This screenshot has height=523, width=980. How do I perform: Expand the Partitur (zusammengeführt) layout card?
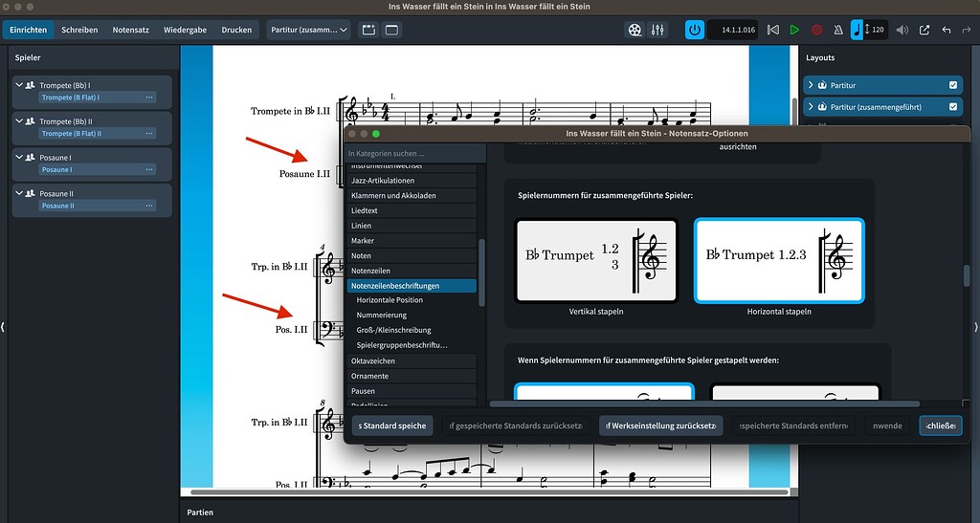811,107
